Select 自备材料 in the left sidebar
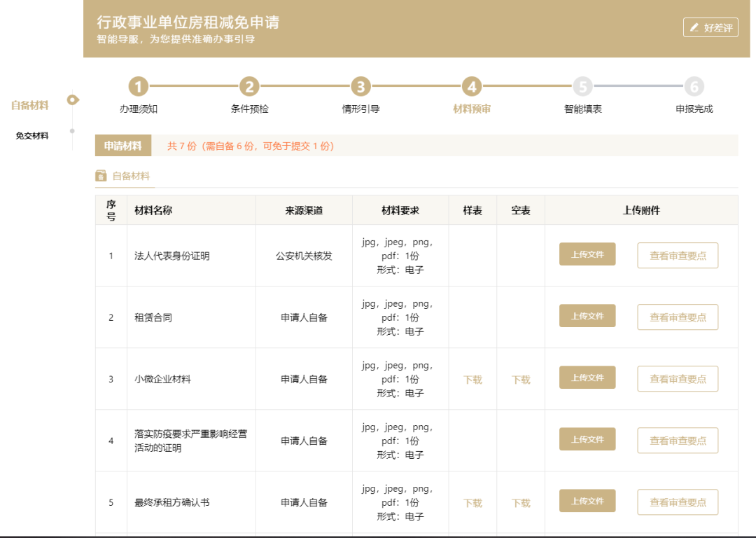 click(x=30, y=106)
